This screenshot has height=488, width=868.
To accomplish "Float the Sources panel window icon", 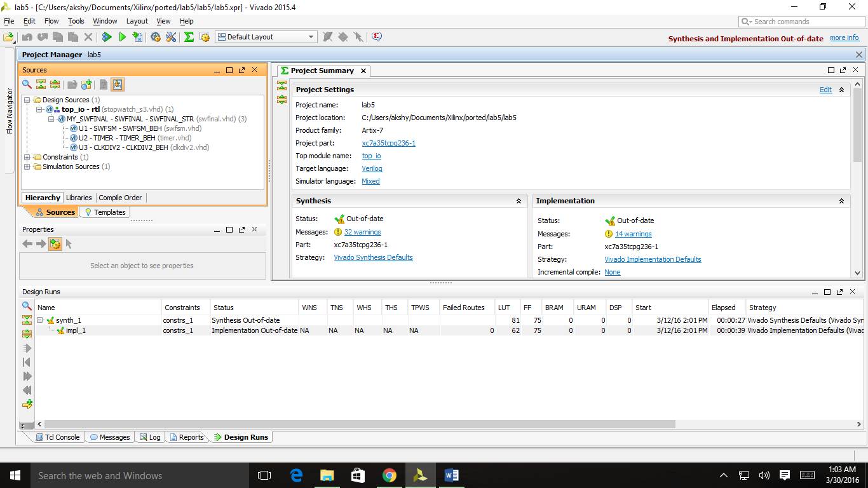I will coord(241,70).
